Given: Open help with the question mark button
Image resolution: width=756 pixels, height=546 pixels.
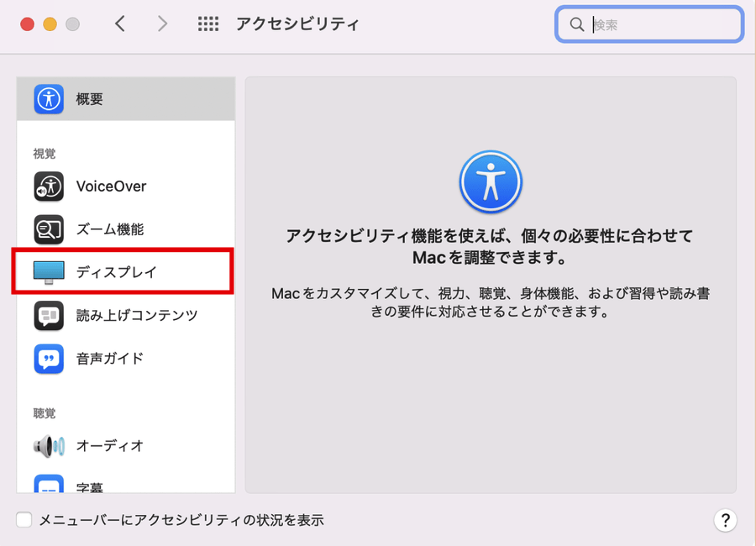Looking at the screenshot, I should [725, 520].
